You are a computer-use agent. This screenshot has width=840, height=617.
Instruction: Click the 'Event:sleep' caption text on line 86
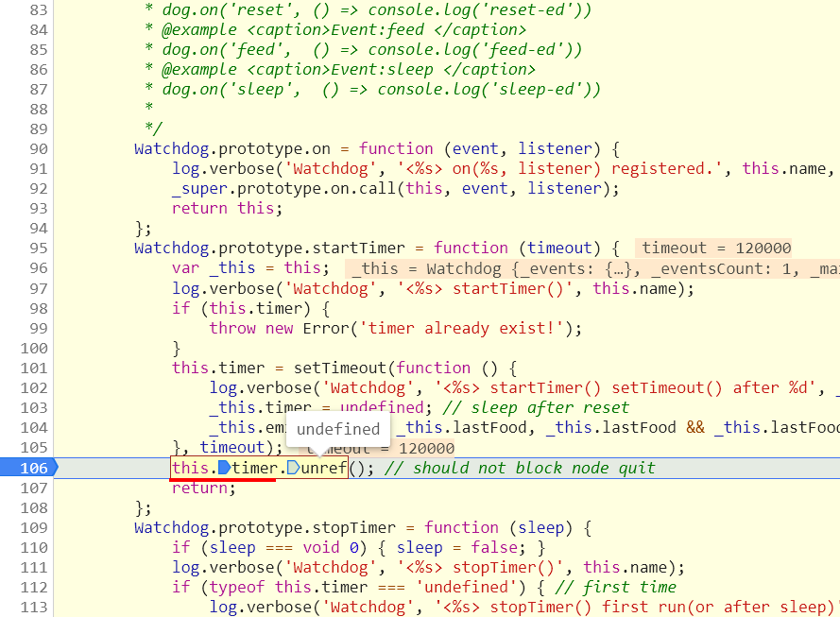(382, 70)
